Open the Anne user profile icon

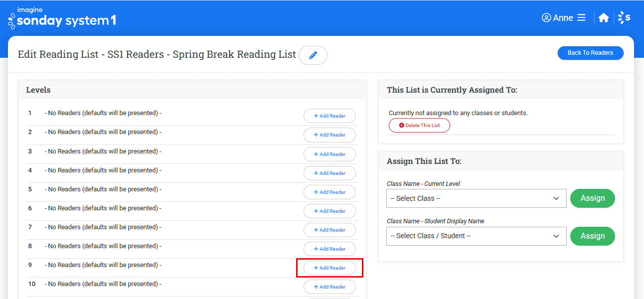546,17
